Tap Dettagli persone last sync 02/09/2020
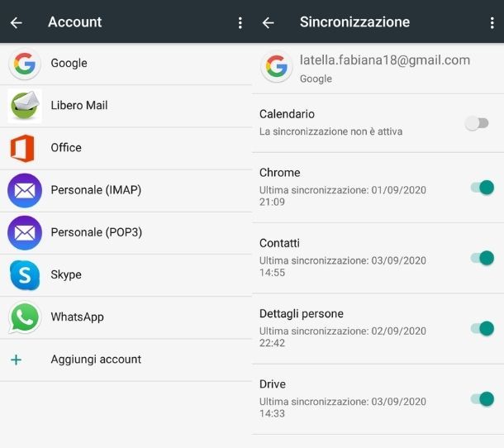The image size is (504, 448). (398, 331)
